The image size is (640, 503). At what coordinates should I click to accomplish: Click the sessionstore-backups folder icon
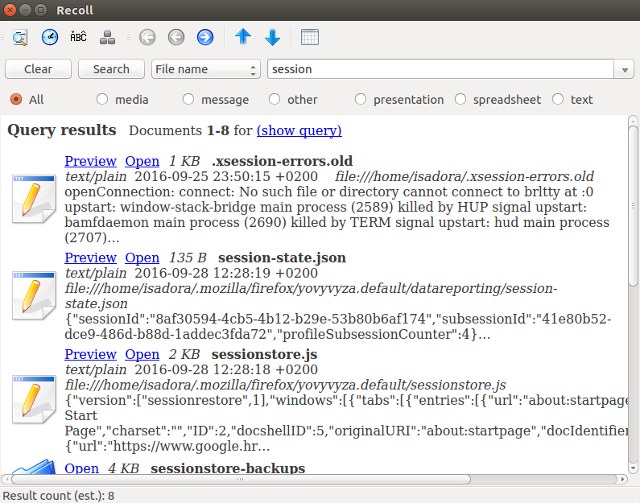point(33,466)
